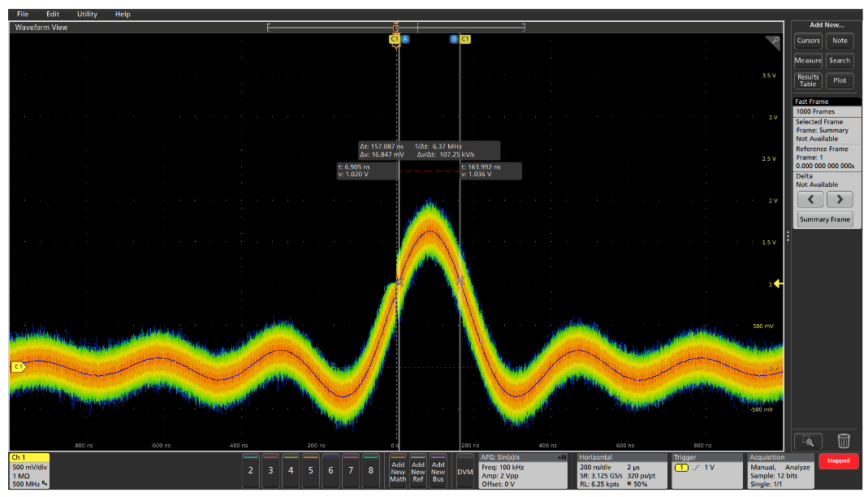Click the yellow trigger level arrow
The width and height of the screenshot is (868, 497).
point(777,283)
